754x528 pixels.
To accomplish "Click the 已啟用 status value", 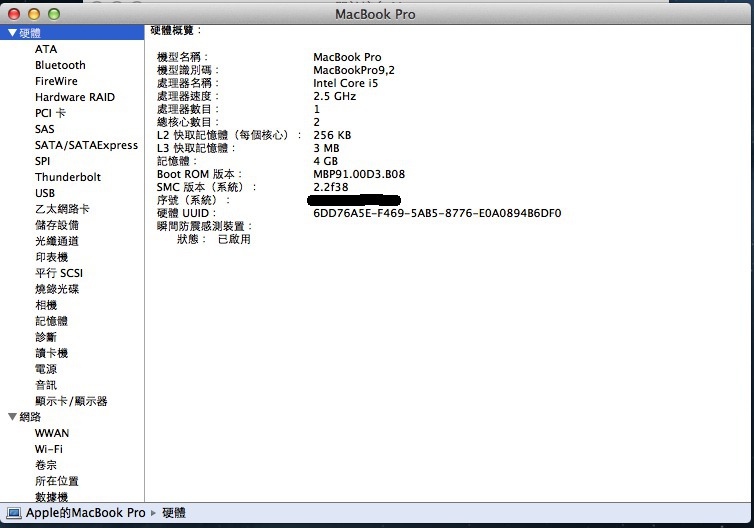I will coord(234,239).
